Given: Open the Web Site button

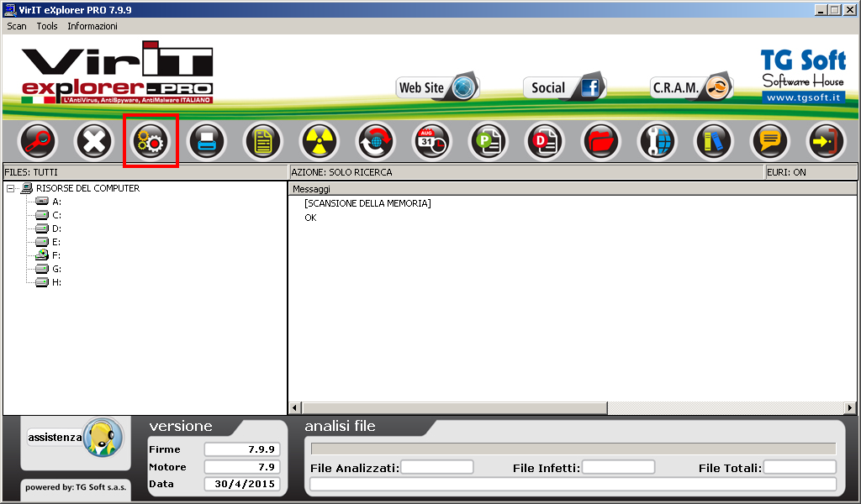Looking at the screenshot, I should pyautogui.click(x=437, y=87).
